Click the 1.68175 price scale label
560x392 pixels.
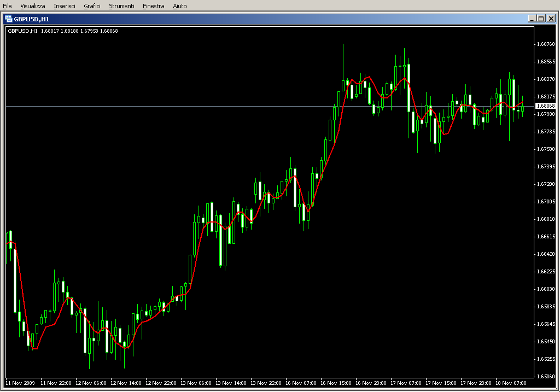[546, 97]
